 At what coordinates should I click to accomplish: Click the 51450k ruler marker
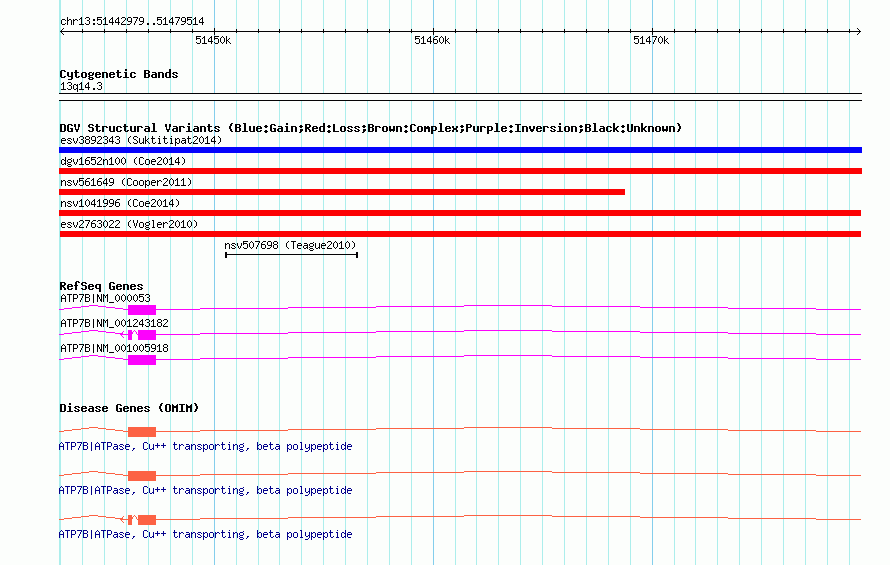pyautogui.click(x=213, y=40)
